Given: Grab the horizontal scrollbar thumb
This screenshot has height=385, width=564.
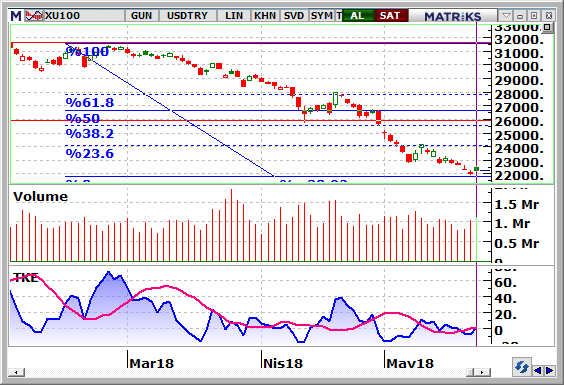Looking at the screenshot, I should pyautogui.click(x=470, y=372).
